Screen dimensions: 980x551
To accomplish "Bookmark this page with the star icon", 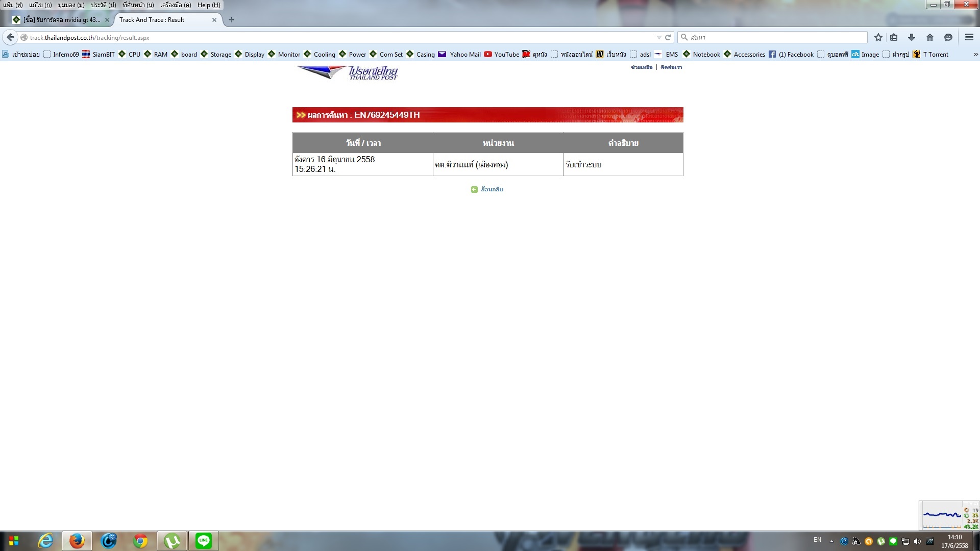I will point(878,37).
